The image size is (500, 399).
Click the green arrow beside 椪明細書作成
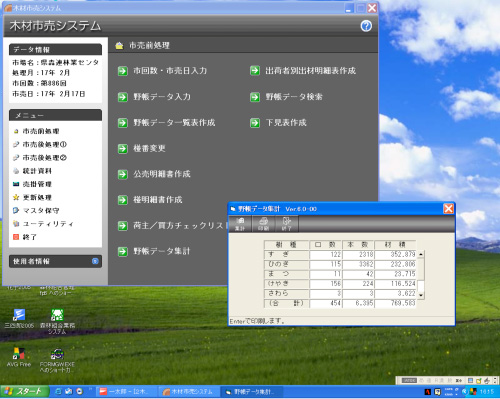click(x=123, y=200)
